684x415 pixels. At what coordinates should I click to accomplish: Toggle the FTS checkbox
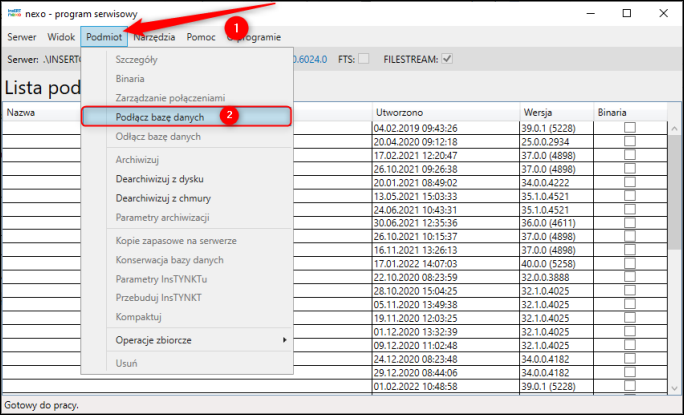pyautogui.click(x=363, y=58)
